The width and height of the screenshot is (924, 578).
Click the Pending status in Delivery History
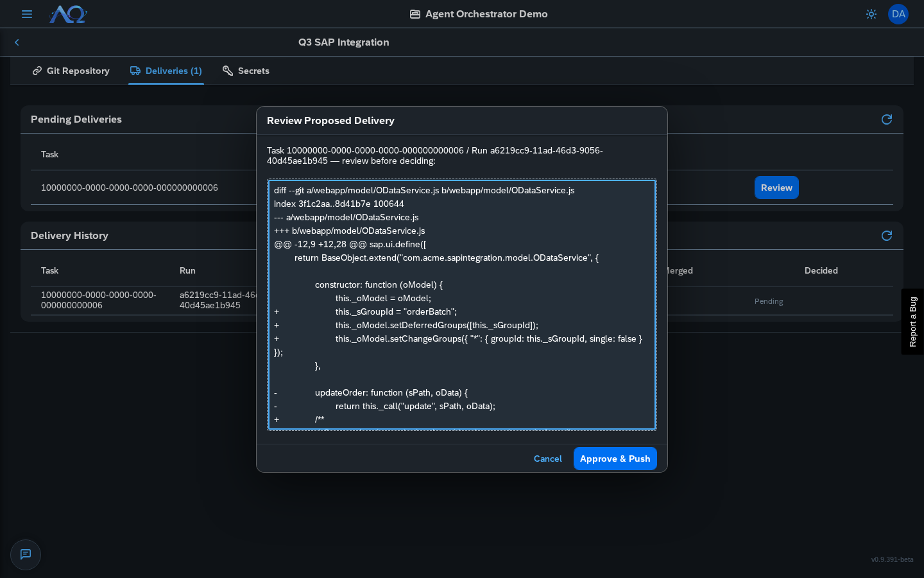coord(769,301)
